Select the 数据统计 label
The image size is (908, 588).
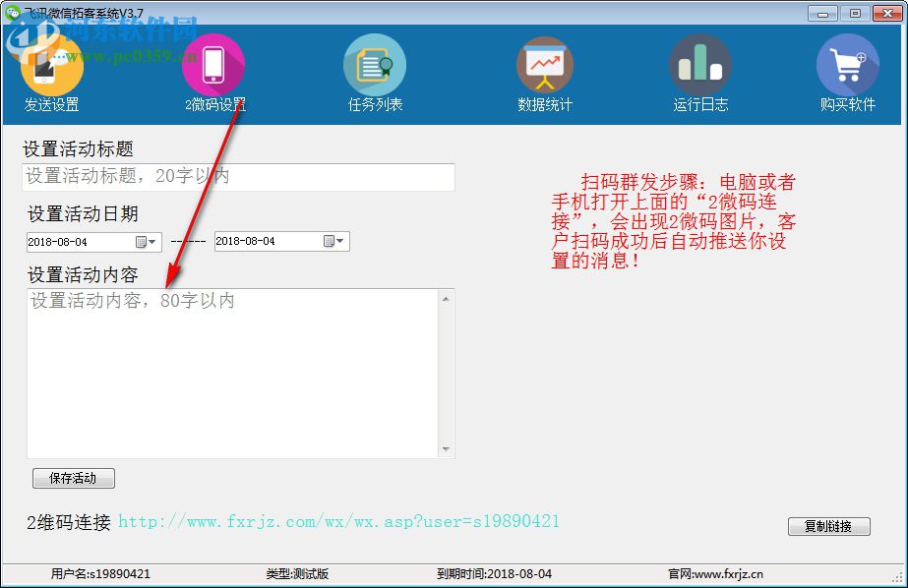coord(545,105)
